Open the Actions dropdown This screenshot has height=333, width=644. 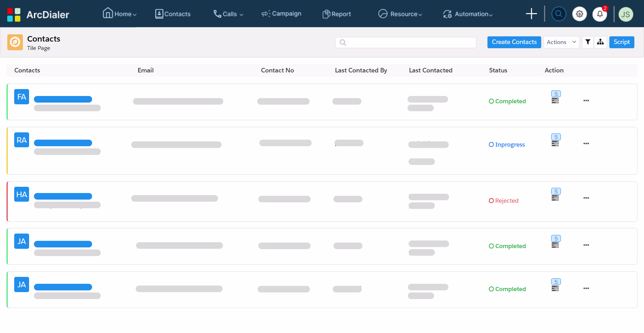click(561, 42)
